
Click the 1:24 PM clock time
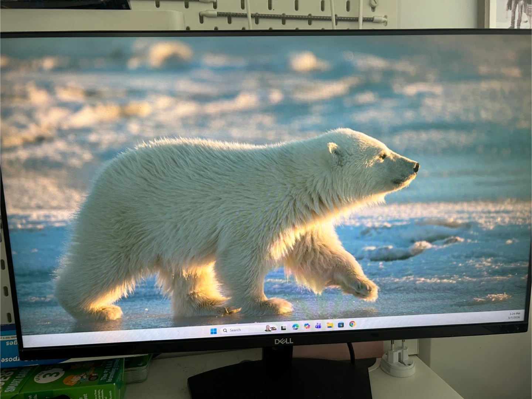(x=514, y=314)
